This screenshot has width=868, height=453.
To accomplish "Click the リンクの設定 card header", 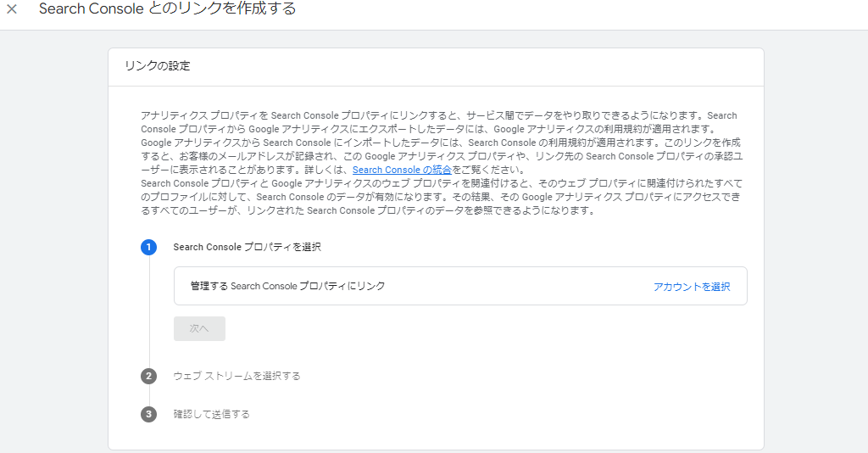I will tap(157, 66).
